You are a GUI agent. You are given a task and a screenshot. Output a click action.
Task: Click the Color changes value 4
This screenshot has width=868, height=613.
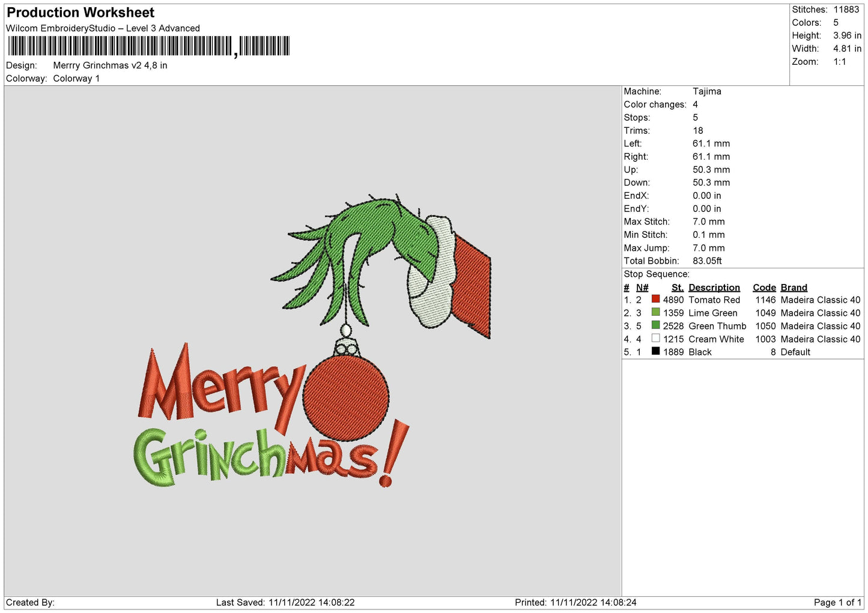[696, 104]
